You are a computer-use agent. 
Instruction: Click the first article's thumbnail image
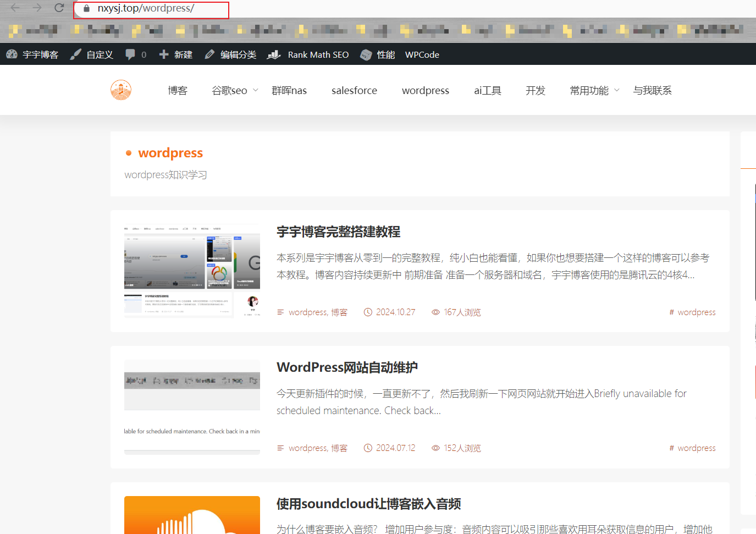tap(192, 271)
